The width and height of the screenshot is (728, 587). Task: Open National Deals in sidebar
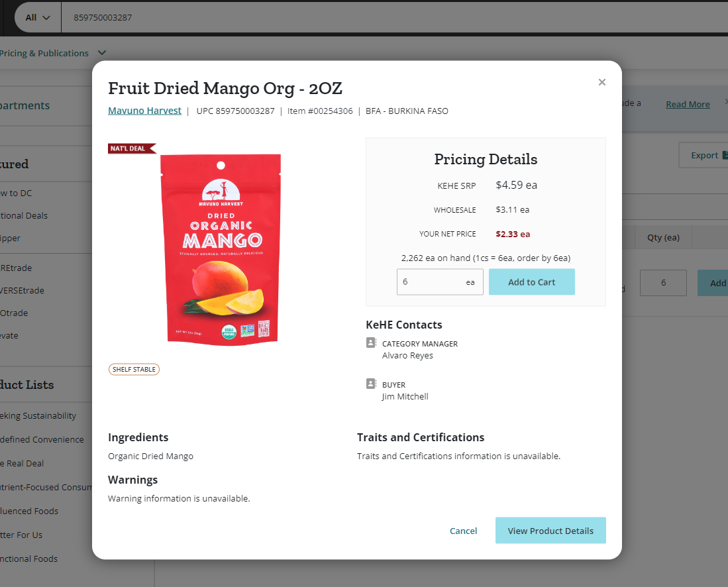pos(24,215)
